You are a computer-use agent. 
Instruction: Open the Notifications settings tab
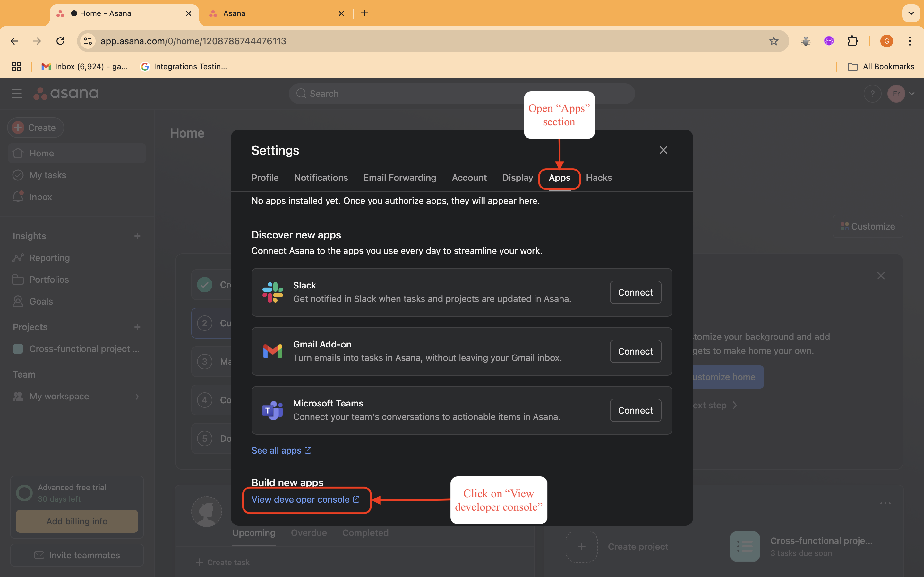pyautogui.click(x=321, y=178)
